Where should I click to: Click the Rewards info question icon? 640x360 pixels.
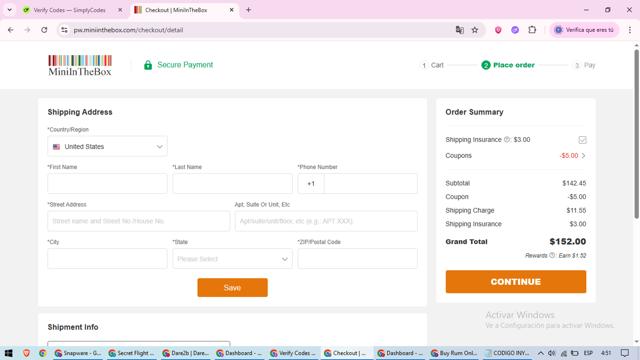click(x=552, y=256)
